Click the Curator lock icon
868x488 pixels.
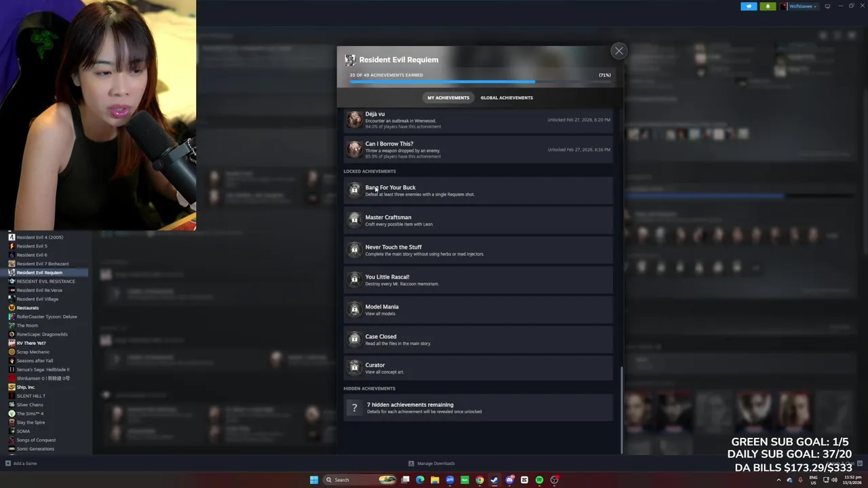click(x=354, y=368)
